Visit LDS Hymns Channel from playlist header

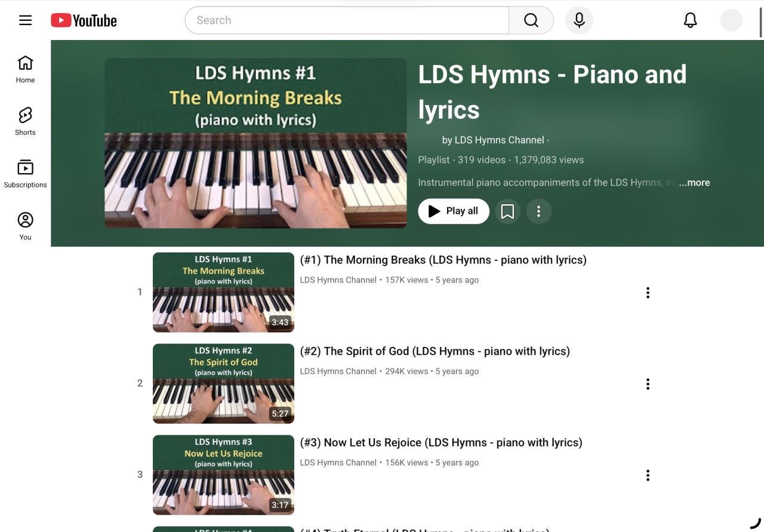pyautogui.click(x=493, y=140)
